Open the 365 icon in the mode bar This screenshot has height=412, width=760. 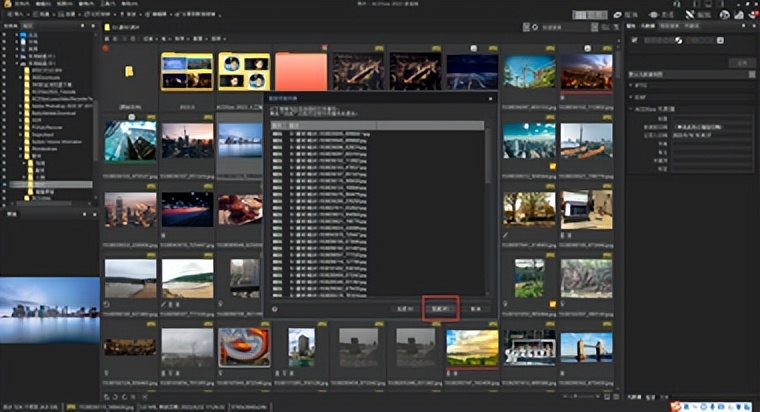[725, 15]
